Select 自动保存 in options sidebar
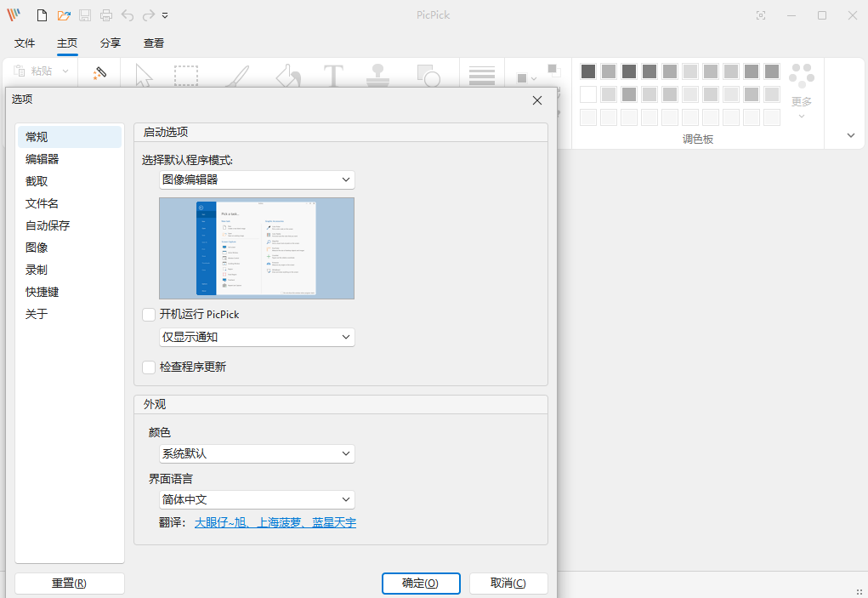The width and height of the screenshot is (868, 598). tap(70, 225)
